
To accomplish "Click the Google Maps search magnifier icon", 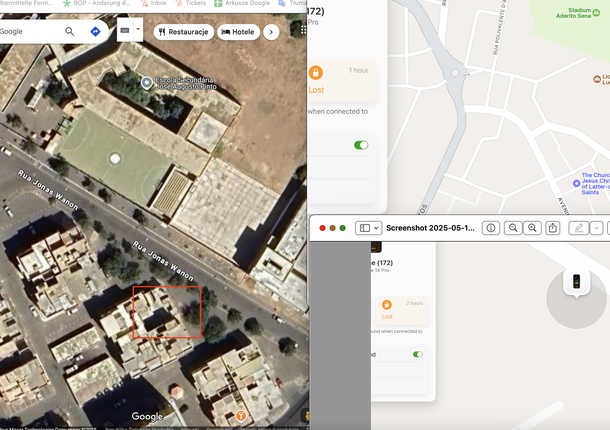I will 70,32.
